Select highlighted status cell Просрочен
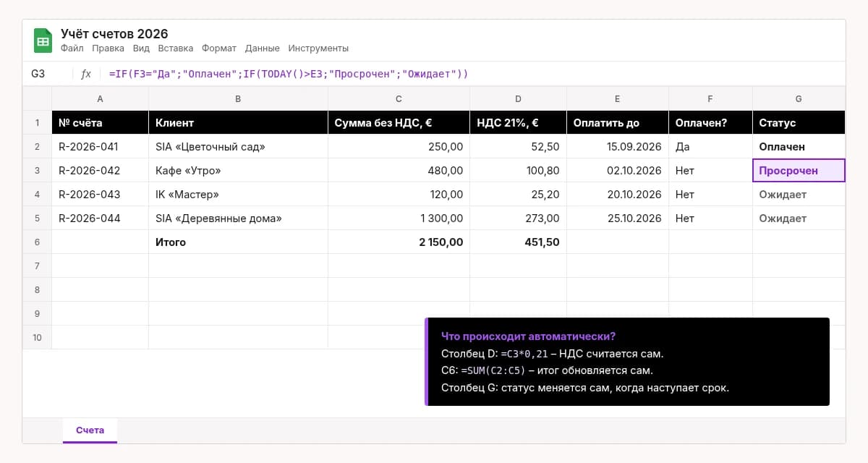 tap(799, 171)
